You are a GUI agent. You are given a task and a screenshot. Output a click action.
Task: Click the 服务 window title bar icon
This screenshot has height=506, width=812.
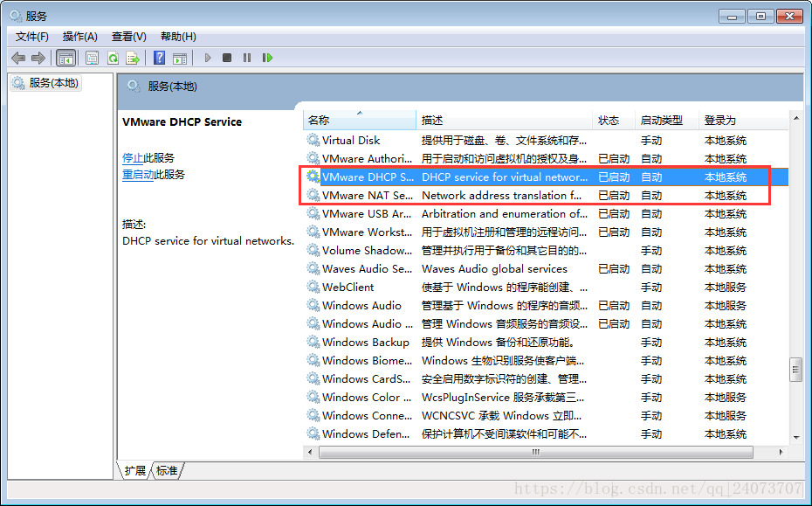click(x=16, y=16)
